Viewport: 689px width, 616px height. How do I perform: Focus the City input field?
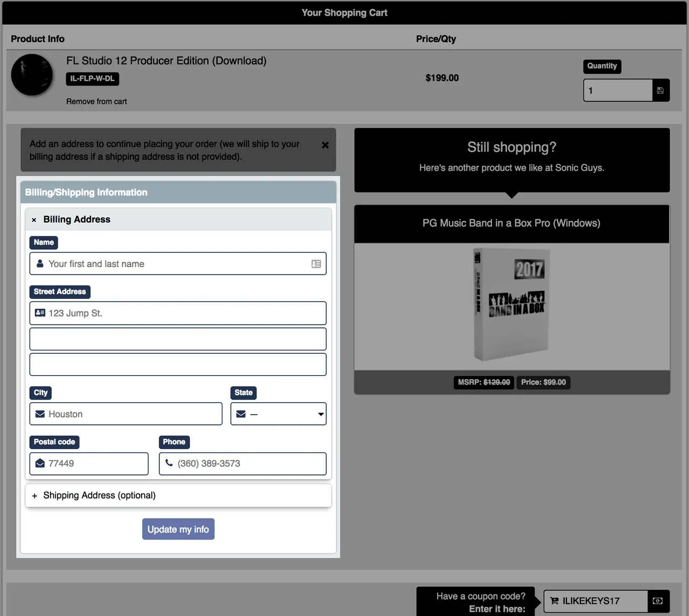[126, 414]
